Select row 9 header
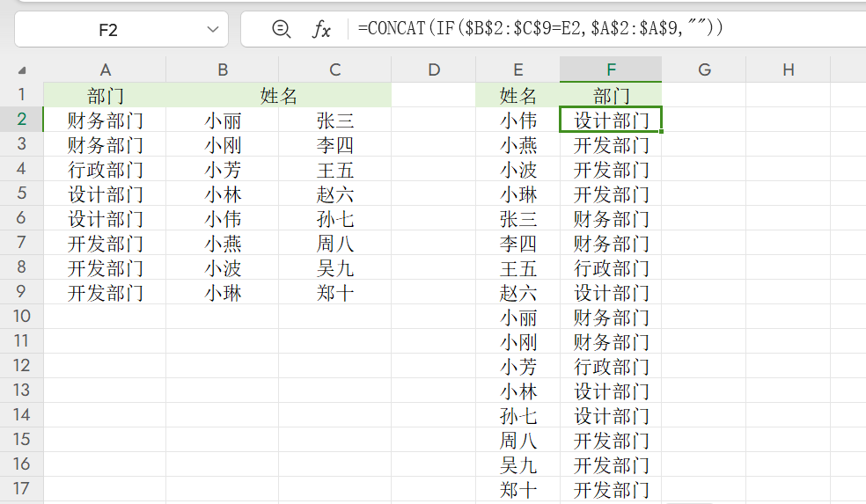866x504 pixels. pos(22,292)
